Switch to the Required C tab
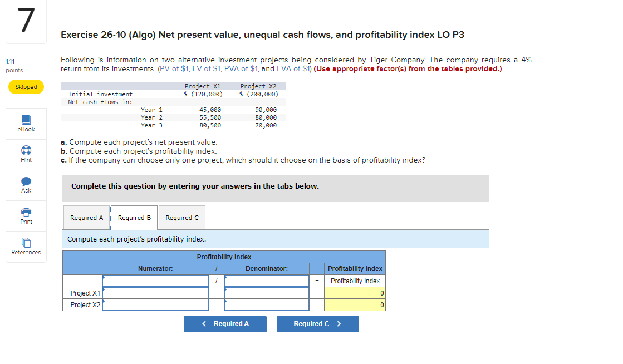The width and height of the screenshot is (623, 364). coord(181,217)
